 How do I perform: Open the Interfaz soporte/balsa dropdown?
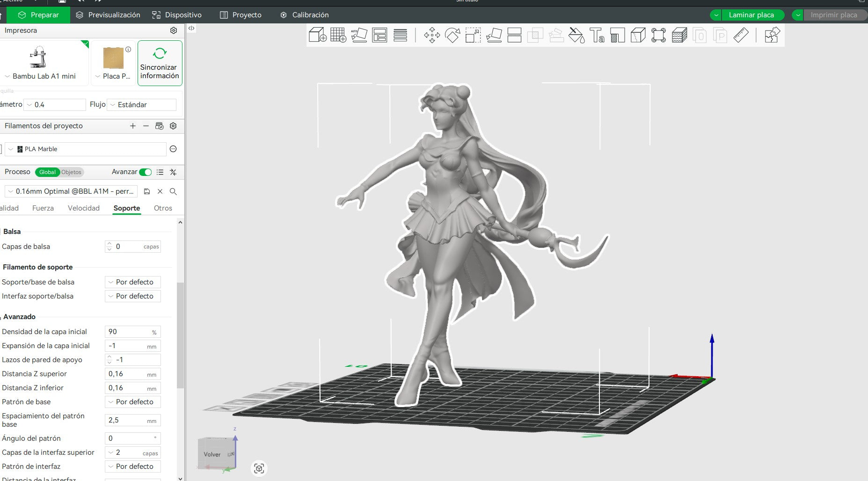click(x=133, y=296)
